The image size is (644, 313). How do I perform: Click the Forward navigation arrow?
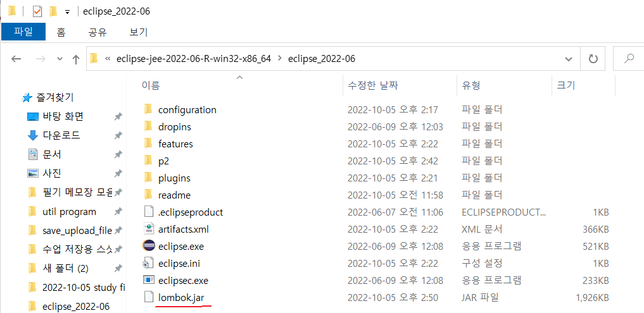[x=41, y=59]
